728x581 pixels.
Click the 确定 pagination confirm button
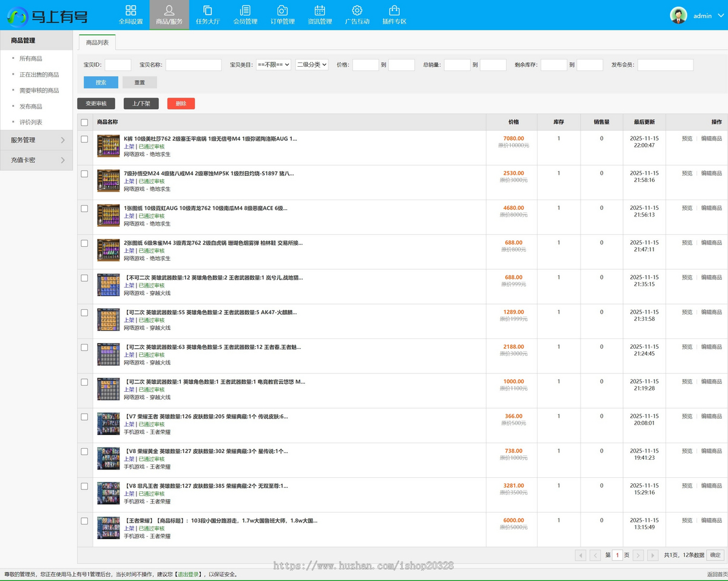point(716,555)
